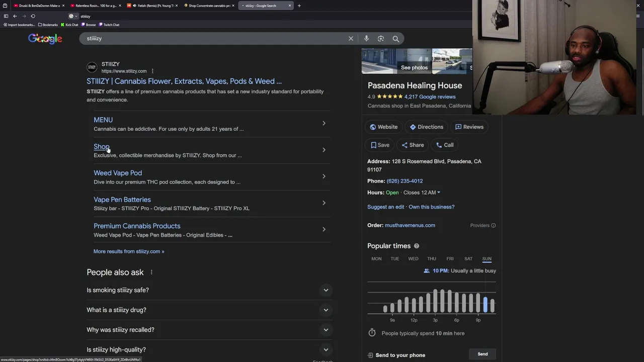
Task: Switch to the Shop Concentrate cannabis tab
Action: 209,6
